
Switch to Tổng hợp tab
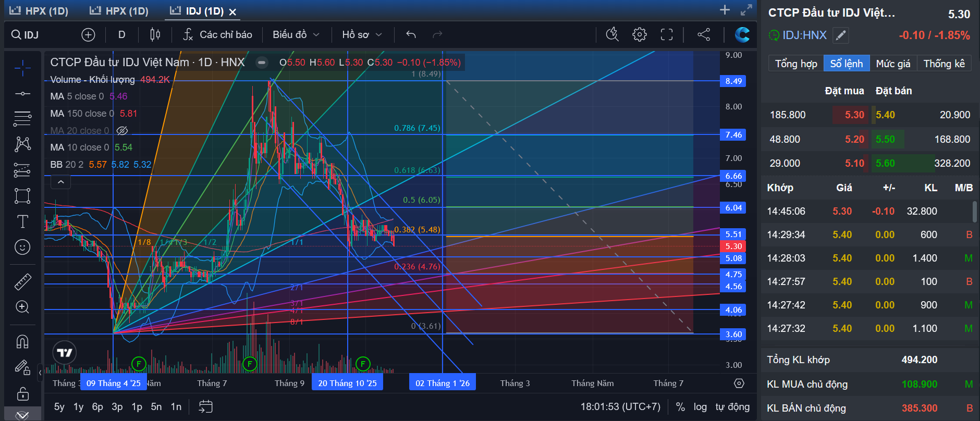tap(796, 64)
